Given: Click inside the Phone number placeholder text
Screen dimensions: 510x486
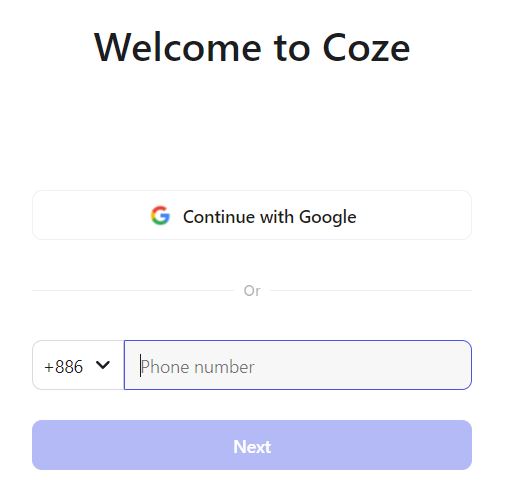Looking at the screenshot, I should 197,367.
